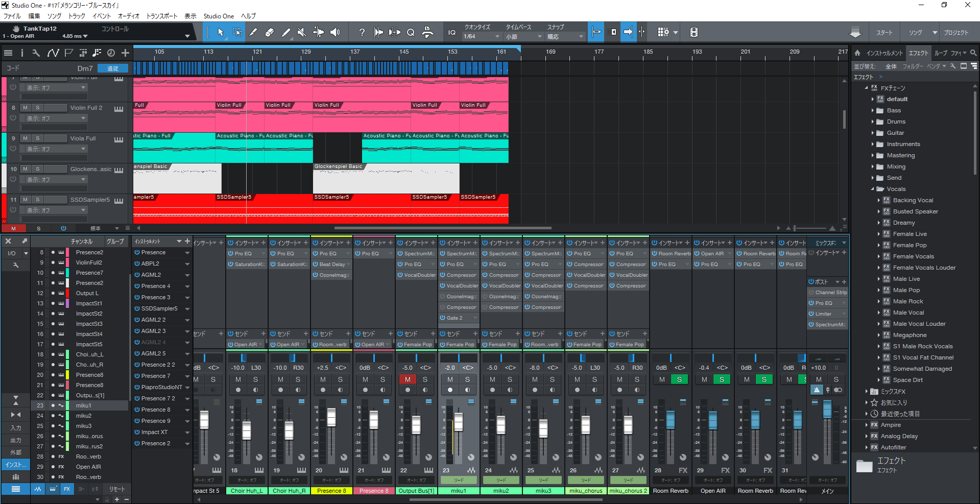Switch to ループ browser tab
Image resolution: width=980 pixels, height=504 pixels.
tap(941, 53)
